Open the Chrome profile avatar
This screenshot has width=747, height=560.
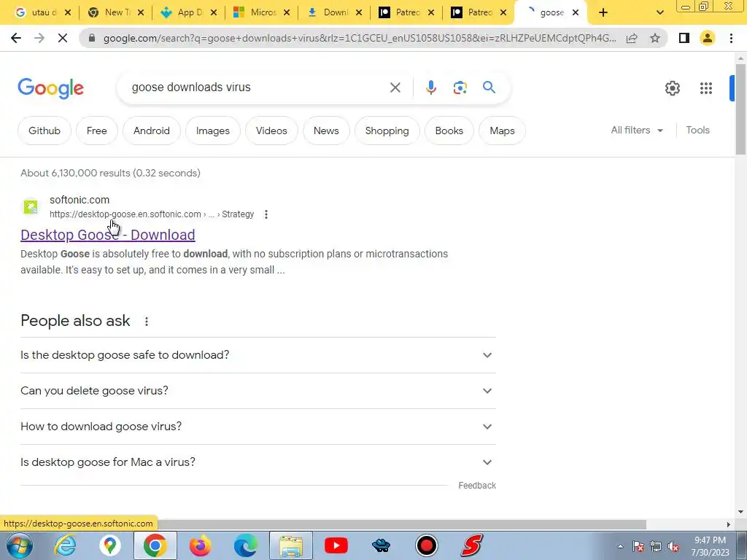tap(708, 38)
